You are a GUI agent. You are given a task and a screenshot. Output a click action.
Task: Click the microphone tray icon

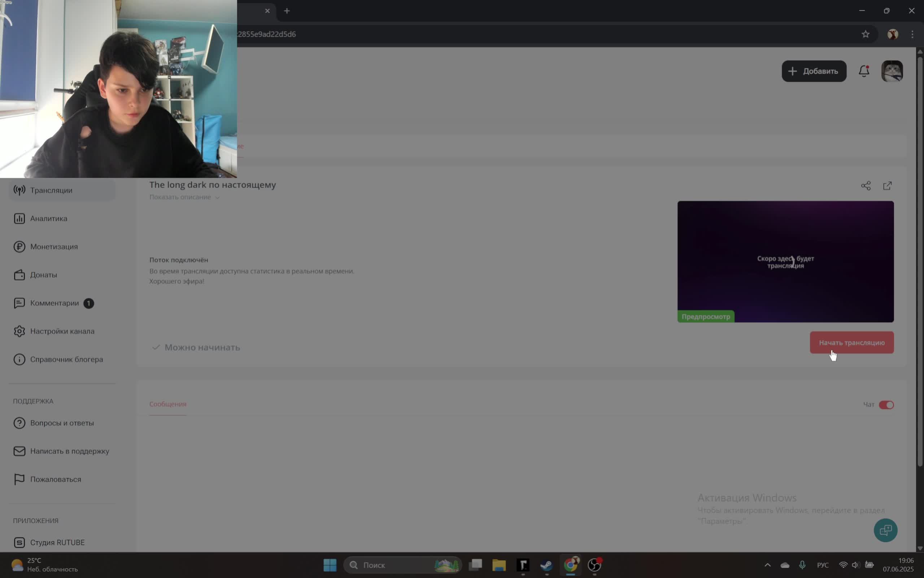pyautogui.click(x=802, y=565)
